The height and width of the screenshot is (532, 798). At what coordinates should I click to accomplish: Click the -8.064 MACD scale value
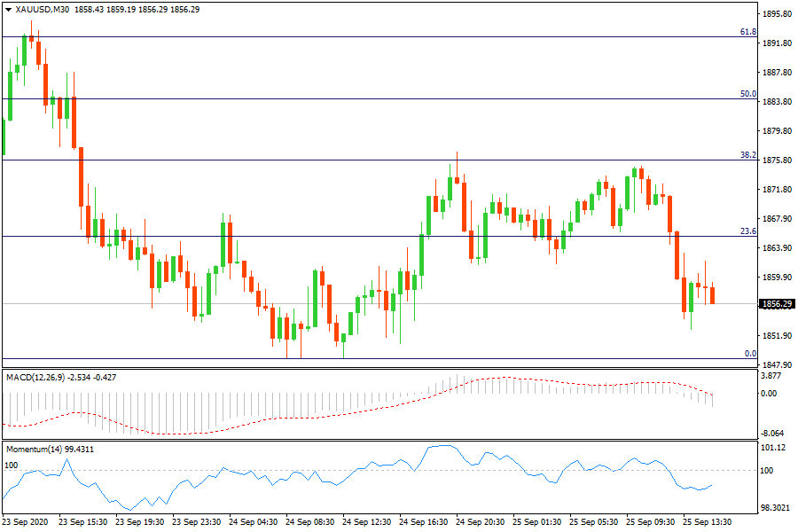(x=773, y=434)
